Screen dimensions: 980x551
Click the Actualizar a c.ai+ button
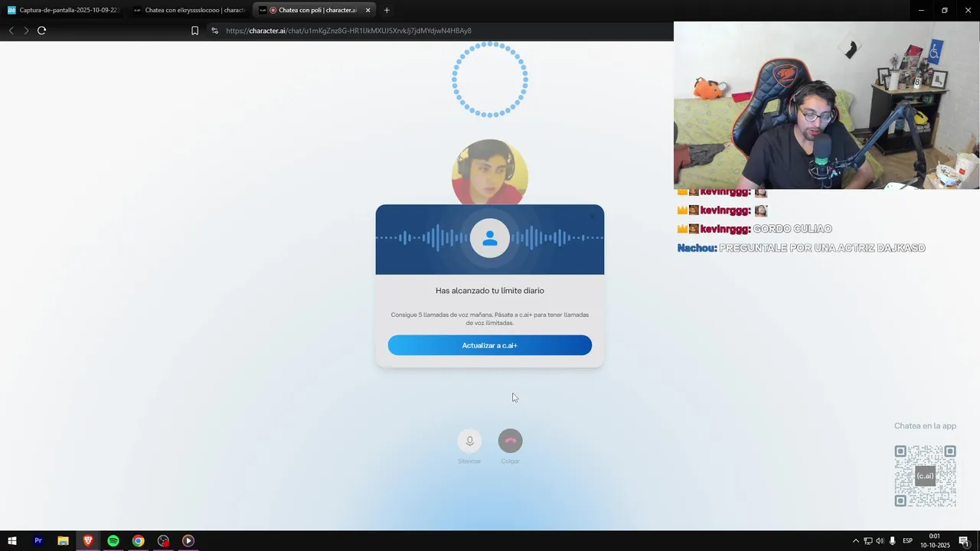pos(489,345)
